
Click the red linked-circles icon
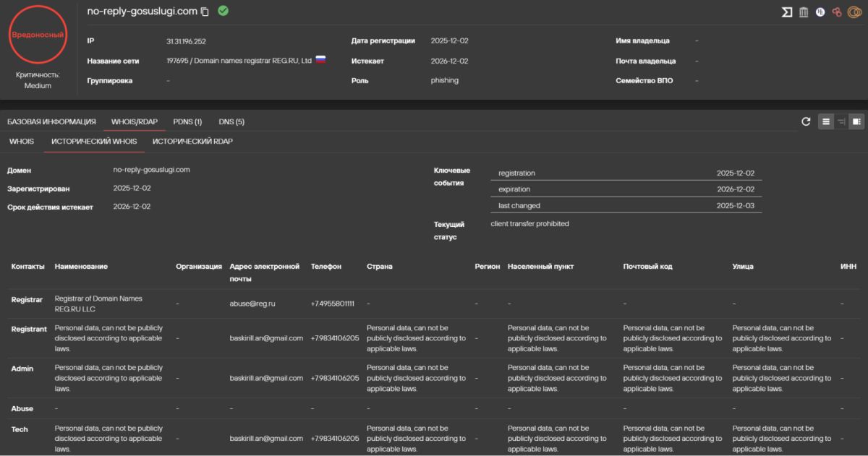coord(837,12)
